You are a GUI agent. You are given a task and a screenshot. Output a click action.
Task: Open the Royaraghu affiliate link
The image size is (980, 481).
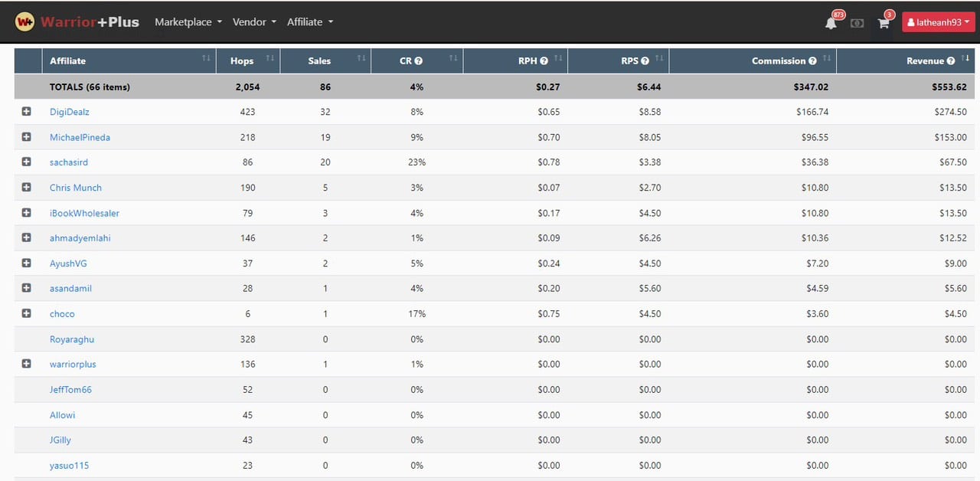point(72,339)
